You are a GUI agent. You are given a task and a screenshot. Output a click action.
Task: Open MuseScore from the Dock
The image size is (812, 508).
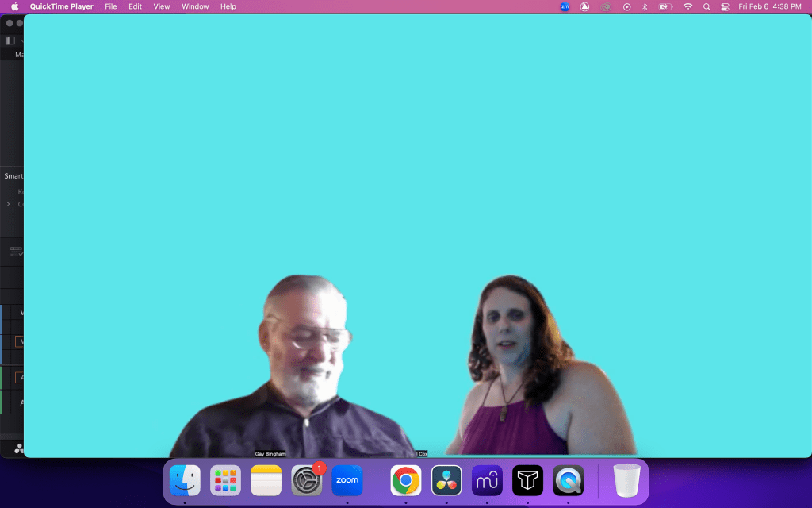point(487,480)
